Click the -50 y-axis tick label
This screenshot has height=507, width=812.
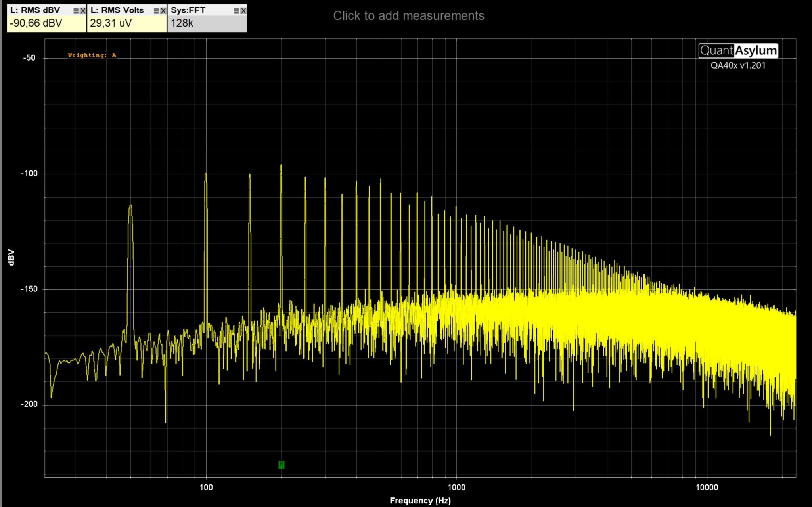29,58
